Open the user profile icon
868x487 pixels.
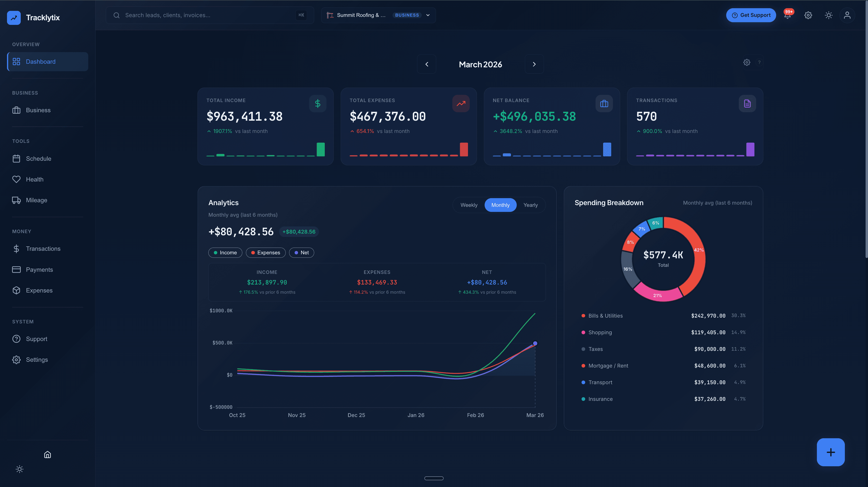coord(847,15)
